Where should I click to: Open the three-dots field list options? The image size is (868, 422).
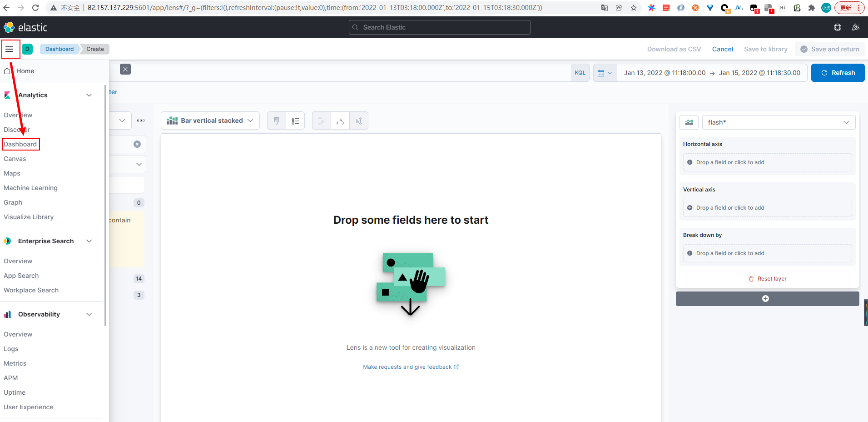(x=141, y=121)
